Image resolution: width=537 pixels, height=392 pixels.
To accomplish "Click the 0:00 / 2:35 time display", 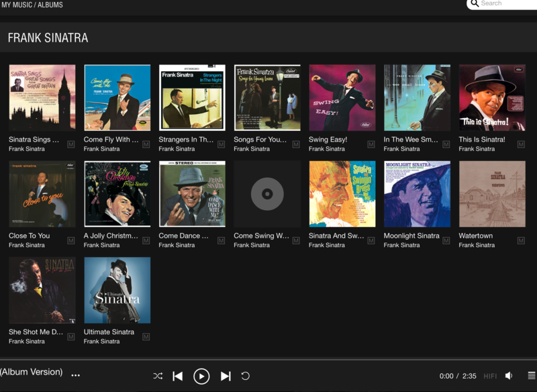I will click(x=458, y=376).
